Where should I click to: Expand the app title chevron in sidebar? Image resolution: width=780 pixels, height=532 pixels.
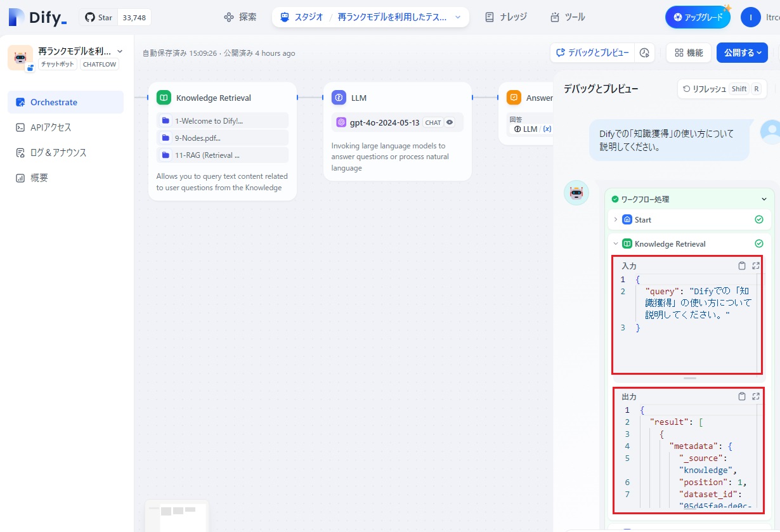point(120,51)
